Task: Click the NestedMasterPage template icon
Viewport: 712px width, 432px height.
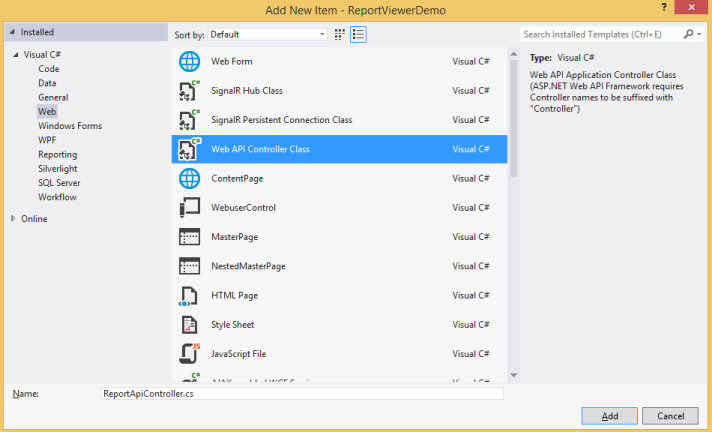Action: pos(189,266)
